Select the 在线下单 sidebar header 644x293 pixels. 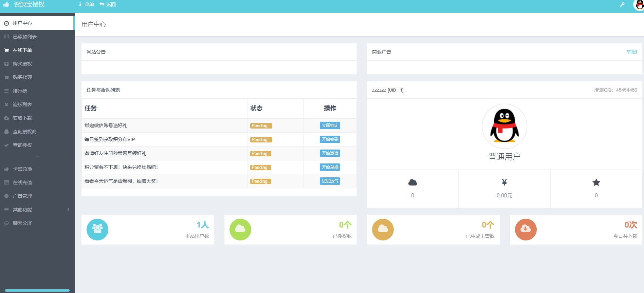(x=37, y=50)
